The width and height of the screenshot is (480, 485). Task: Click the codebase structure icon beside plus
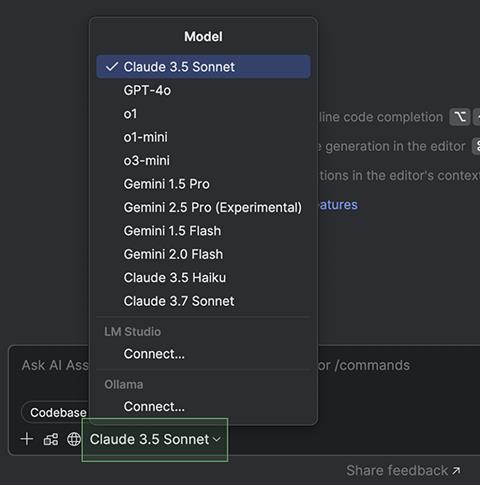pyautogui.click(x=51, y=439)
